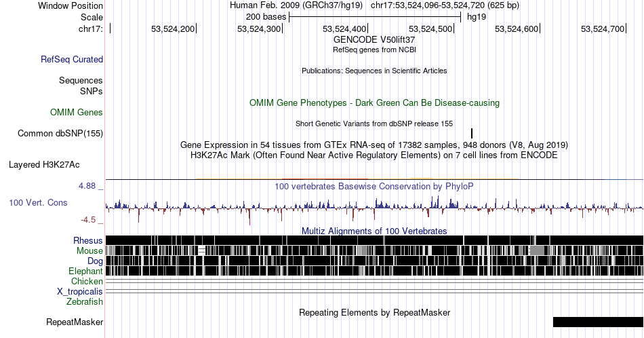Click the 'RefSeq genes from NCBI' title
The image size is (644, 338).
[374, 50]
